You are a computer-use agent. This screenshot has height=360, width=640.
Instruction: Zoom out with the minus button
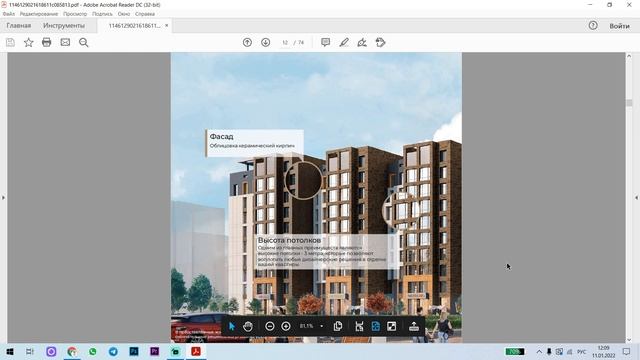(269, 326)
